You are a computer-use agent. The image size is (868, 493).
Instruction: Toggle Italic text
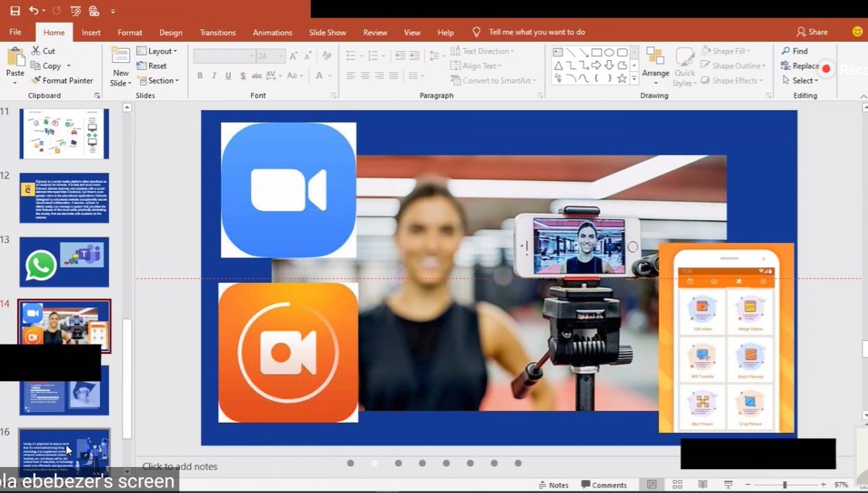tap(214, 75)
